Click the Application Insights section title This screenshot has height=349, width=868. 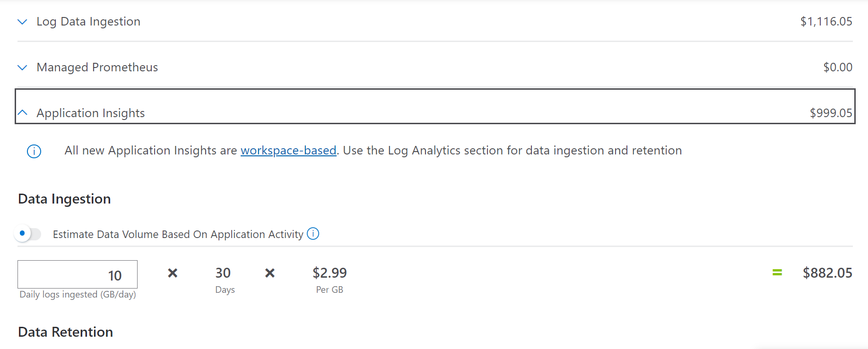pos(91,113)
